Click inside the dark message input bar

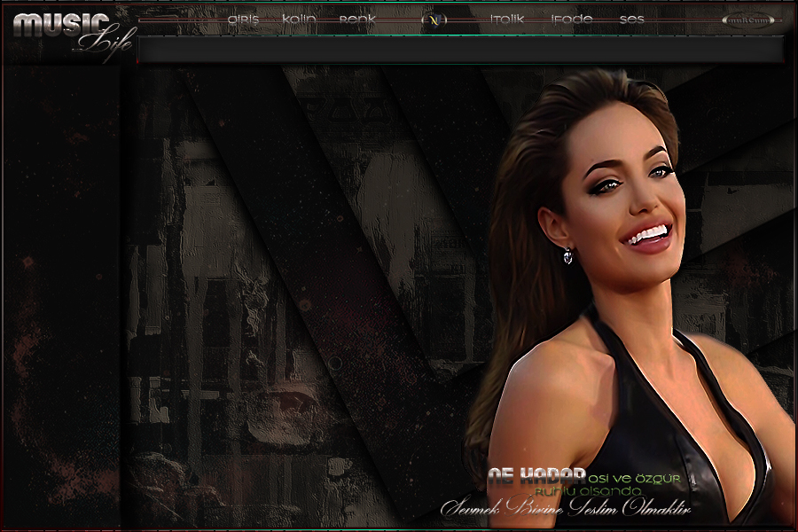click(x=461, y=50)
